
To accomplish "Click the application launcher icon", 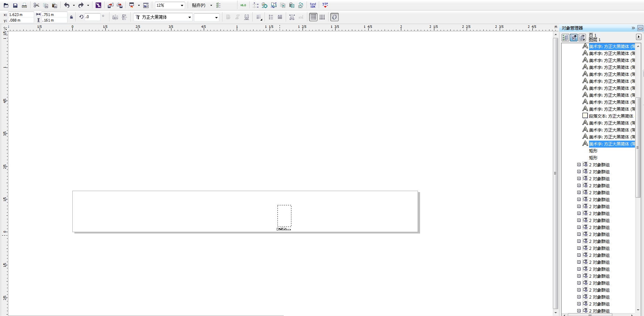I will click(131, 5).
